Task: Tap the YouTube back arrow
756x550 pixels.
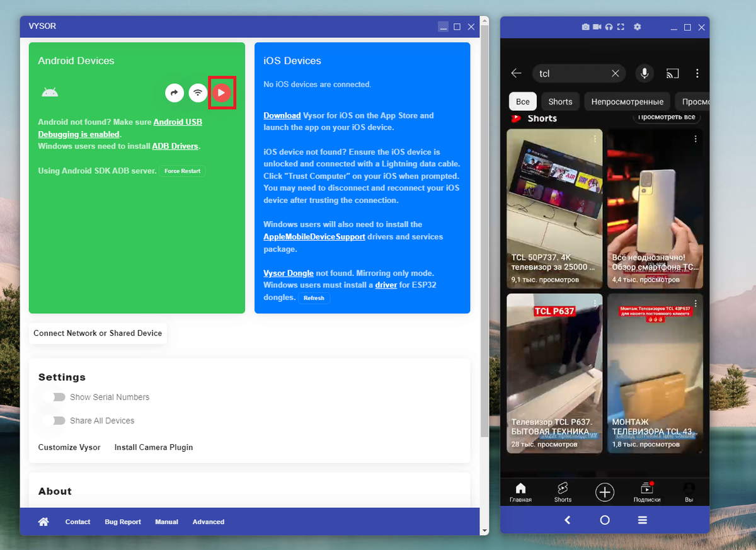Action: pyautogui.click(x=517, y=73)
